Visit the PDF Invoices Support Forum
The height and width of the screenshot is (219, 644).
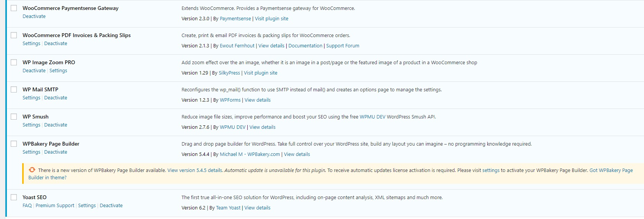pyautogui.click(x=343, y=46)
